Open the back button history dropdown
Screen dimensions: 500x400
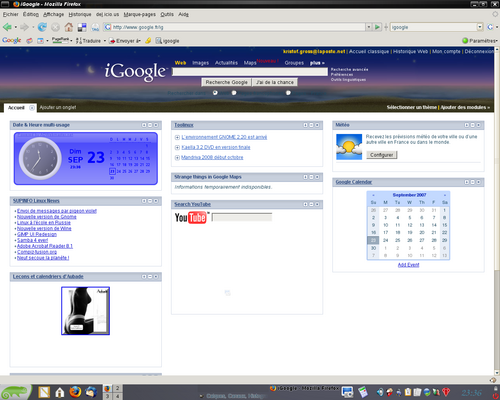tap(16, 27)
